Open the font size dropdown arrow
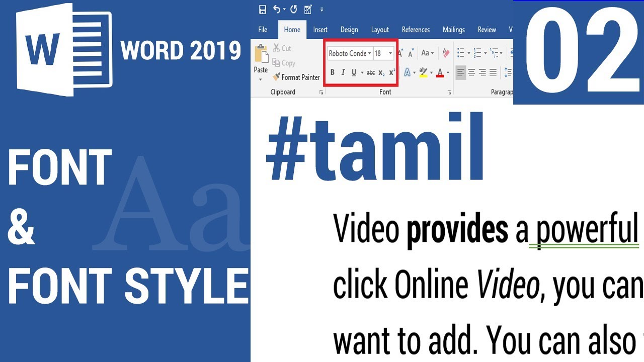The image size is (644, 362). click(390, 53)
